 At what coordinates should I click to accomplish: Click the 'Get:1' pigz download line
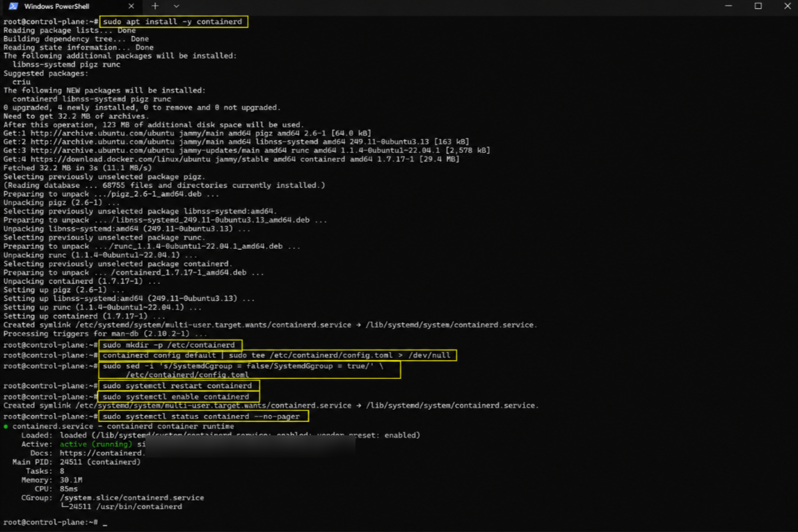click(187, 134)
